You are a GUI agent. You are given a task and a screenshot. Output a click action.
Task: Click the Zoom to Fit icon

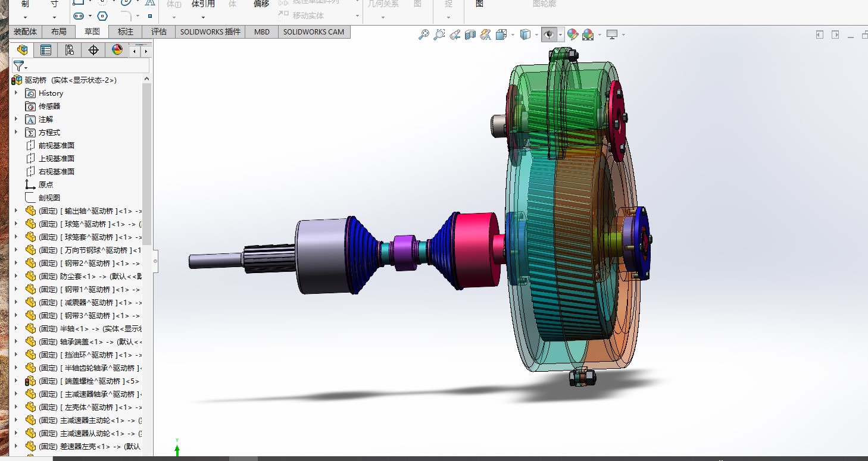click(423, 35)
